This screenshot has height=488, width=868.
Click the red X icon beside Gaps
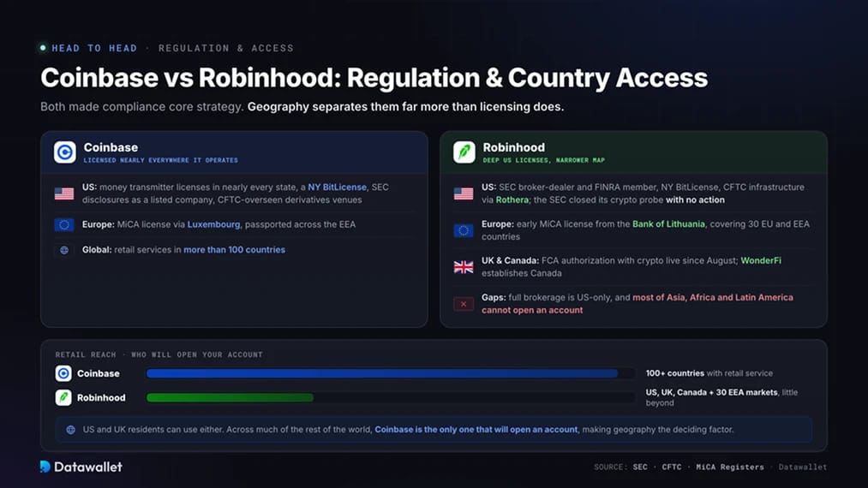(x=464, y=304)
